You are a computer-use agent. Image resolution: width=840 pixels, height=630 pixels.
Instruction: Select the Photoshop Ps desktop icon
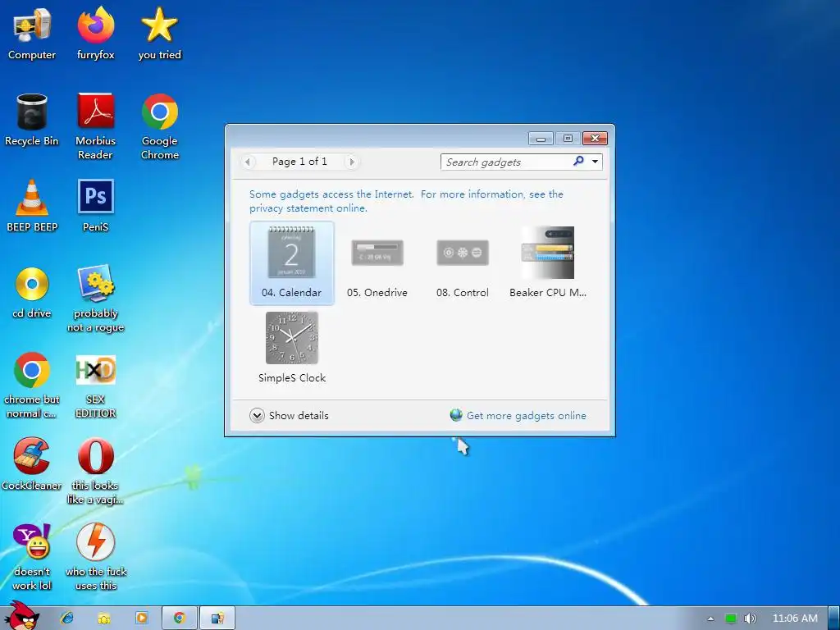[95, 206]
